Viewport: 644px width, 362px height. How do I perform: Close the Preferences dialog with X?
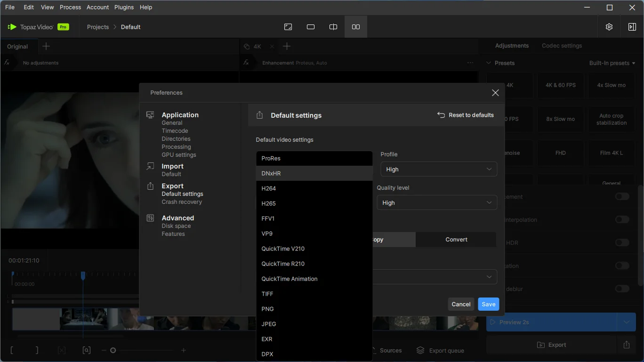pos(495,93)
